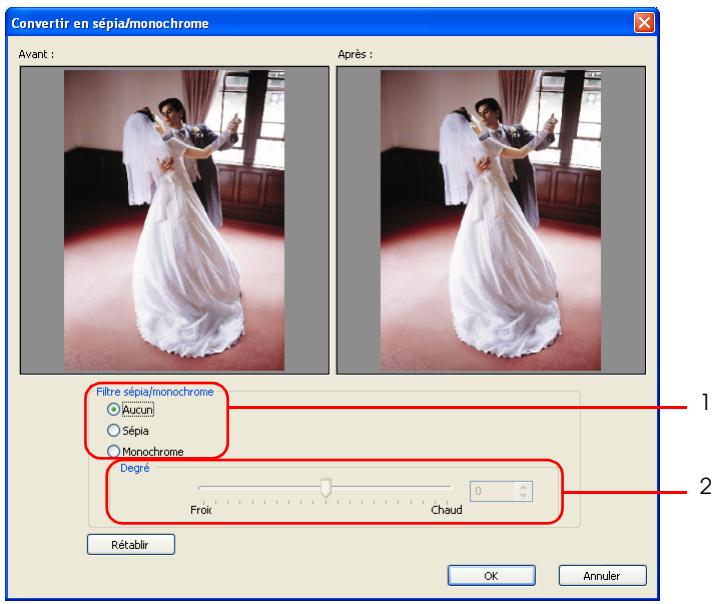Click the degree value input field
Image resolution: width=720 pixels, height=604 pixels.
(492, 491)
